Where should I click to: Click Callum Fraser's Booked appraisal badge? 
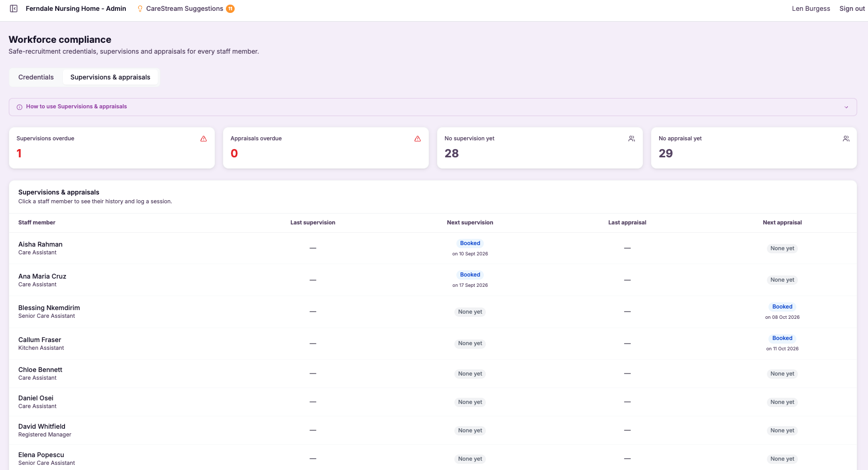pos(782,338)
